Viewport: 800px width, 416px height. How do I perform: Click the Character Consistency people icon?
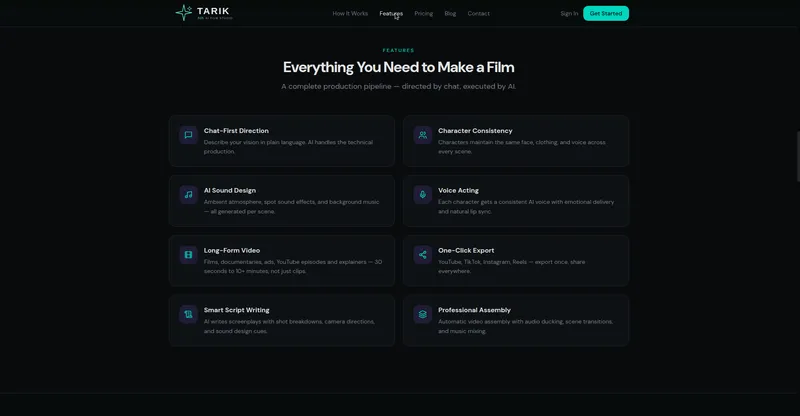422,135
